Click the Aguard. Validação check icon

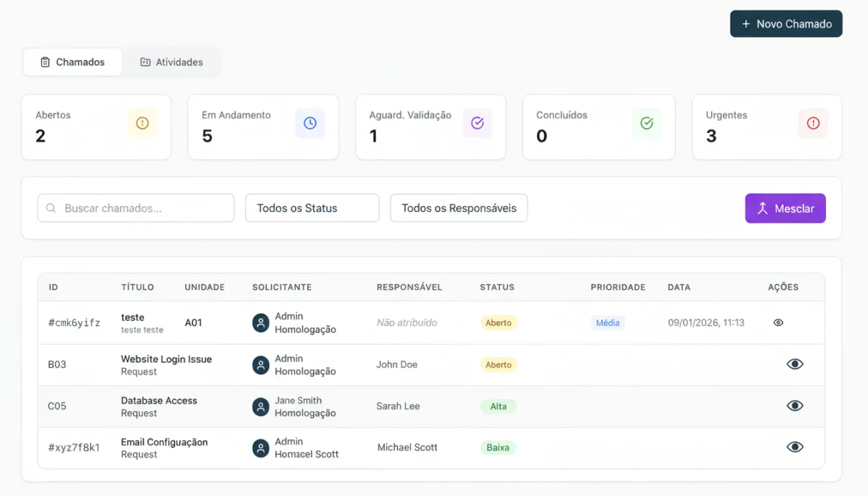(x=477, y=124)
